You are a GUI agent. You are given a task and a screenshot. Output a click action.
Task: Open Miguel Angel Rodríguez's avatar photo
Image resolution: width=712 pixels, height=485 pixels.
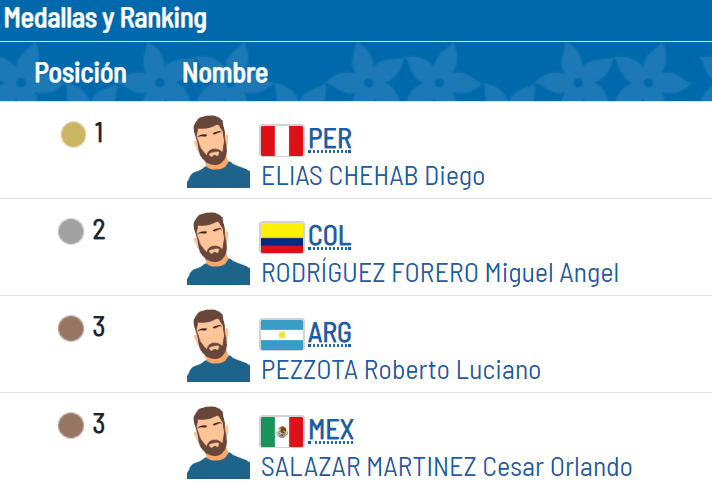[x=218, y=249]
